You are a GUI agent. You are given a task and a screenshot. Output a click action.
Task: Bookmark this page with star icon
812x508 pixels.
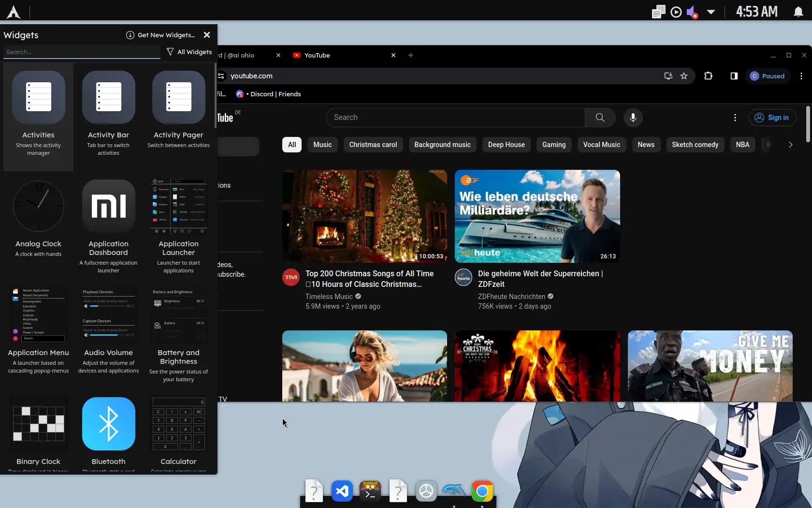[x=684, y=76]
